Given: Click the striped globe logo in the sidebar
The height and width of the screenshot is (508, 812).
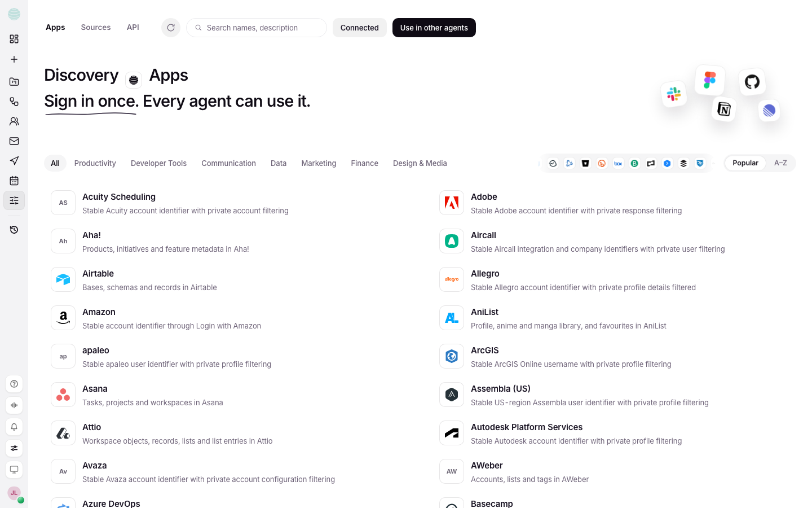Looking at the screenshot, I should click(14, 14).
